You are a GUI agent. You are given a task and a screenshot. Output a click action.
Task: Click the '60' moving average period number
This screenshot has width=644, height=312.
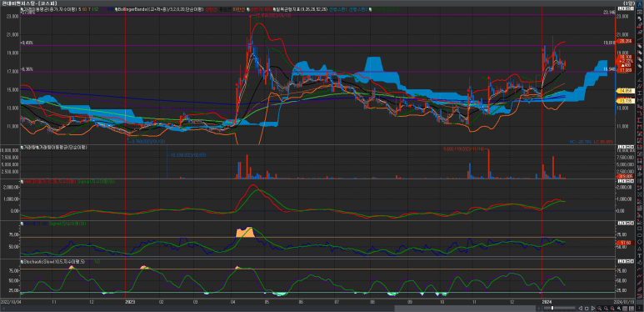point(85,9)
